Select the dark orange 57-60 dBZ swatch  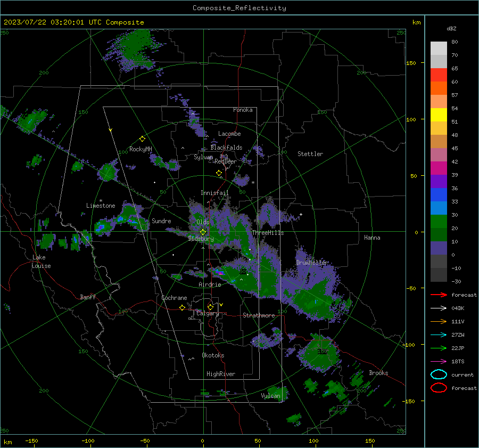(439, 88)
